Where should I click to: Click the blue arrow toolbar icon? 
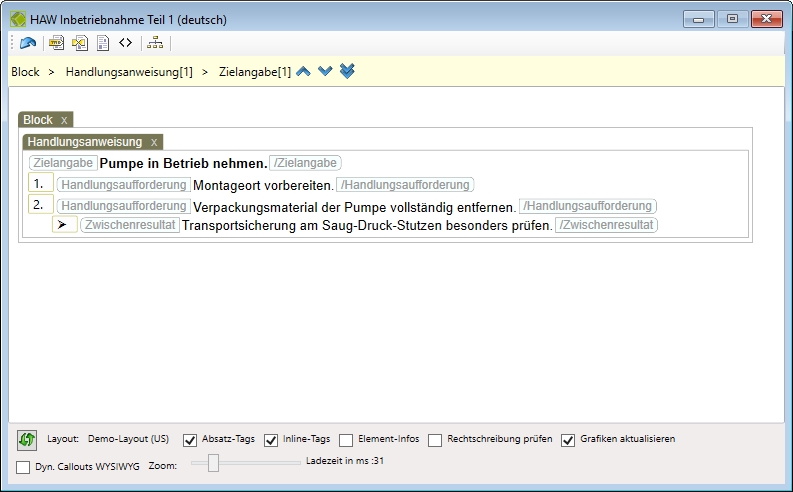point(28,43)
